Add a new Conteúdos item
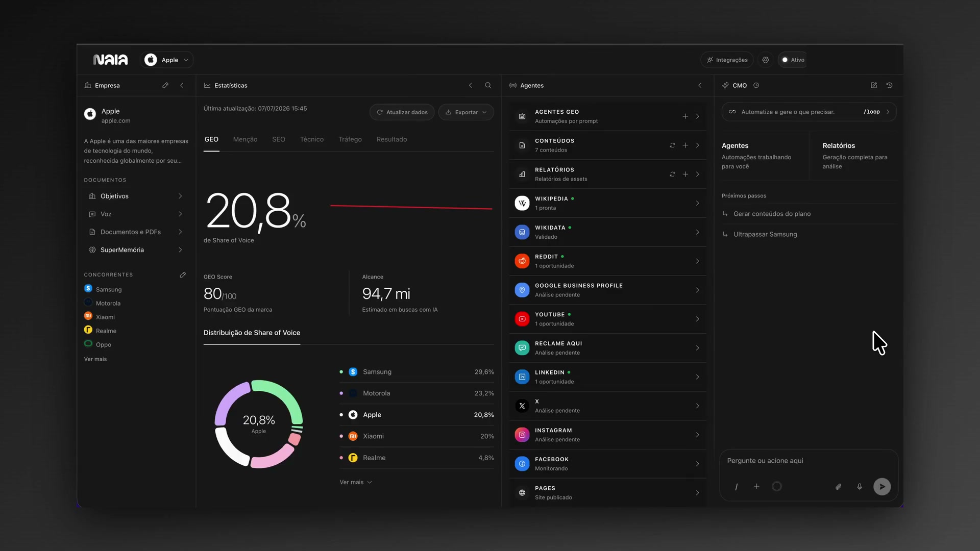Viewport: 980px width, 551px height. (685, 145)
